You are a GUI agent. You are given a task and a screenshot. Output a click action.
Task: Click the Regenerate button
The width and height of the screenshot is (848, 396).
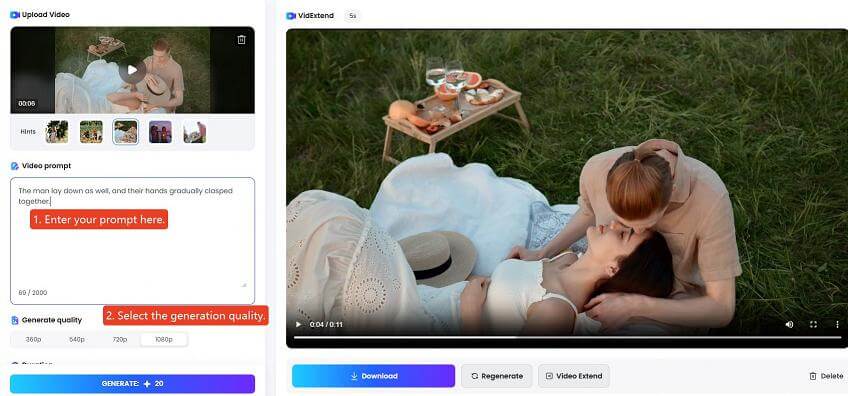496,376
